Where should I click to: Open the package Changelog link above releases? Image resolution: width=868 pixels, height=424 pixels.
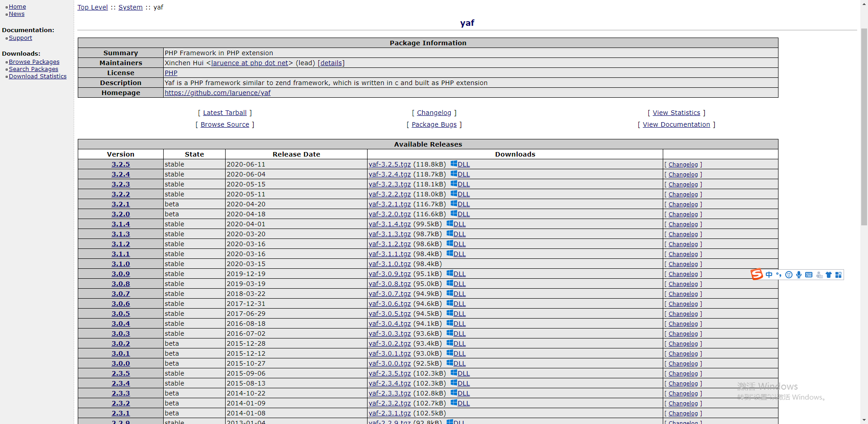click(x=434, y=113)
